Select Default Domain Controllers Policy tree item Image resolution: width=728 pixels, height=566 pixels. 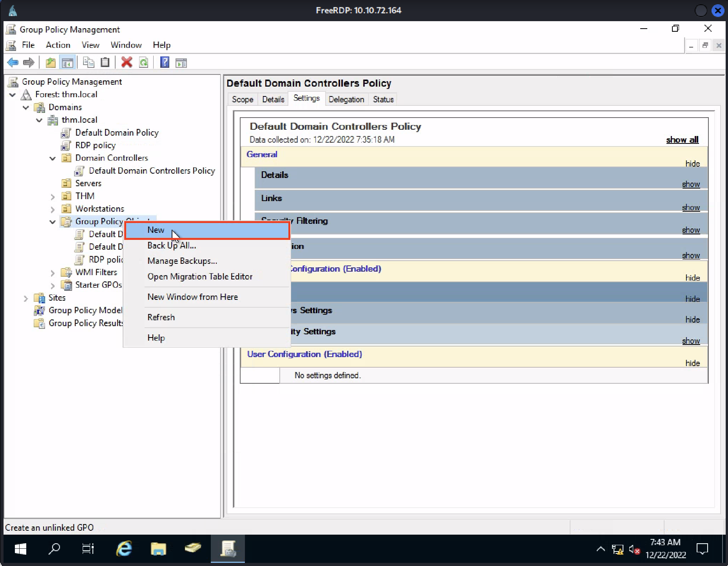point(152,171)
